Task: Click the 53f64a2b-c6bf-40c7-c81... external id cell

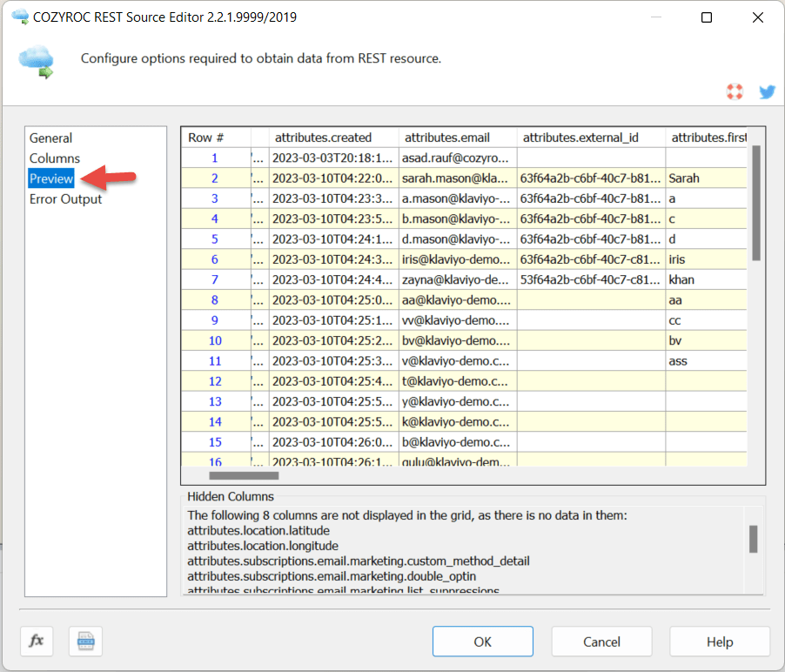Action: point(591,280)
